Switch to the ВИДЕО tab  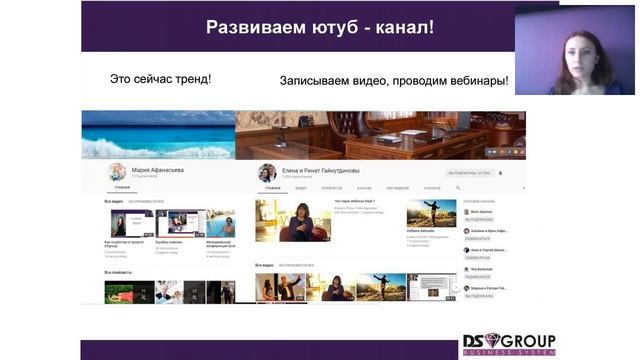(x=301, y=188)
